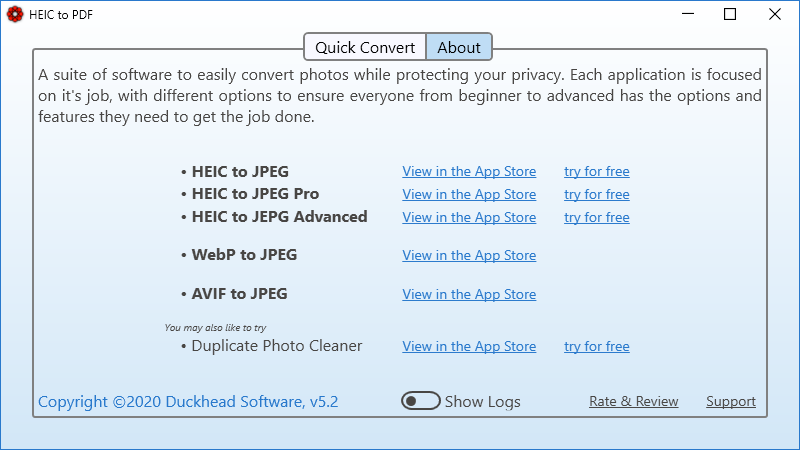800x450 pixels.
Task: Try HEIC to JPEG Pro for free
Action: (x=596, y=194)
